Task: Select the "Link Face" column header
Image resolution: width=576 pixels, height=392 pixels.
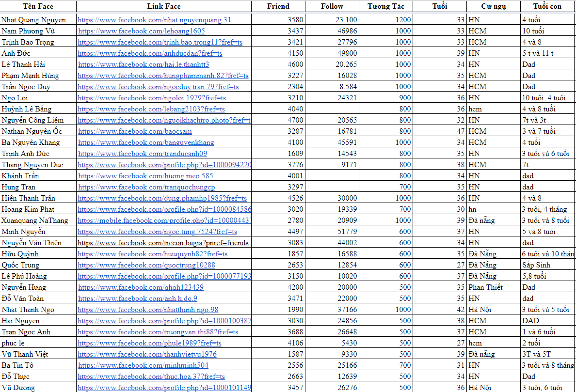Action: click(164, 6)
